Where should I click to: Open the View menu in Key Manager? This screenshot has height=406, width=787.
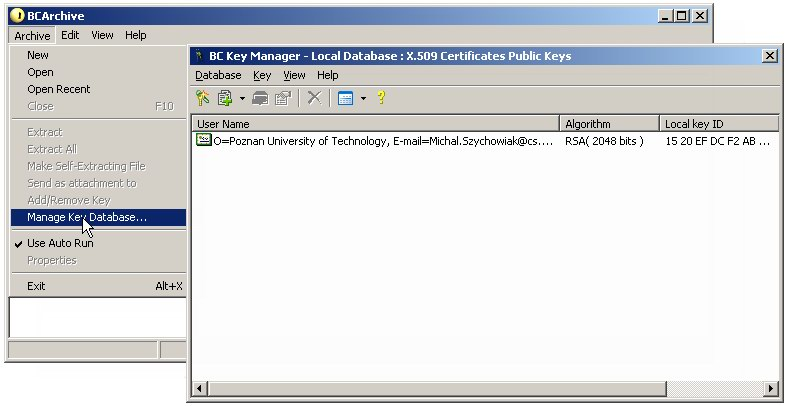click(294, 75)
